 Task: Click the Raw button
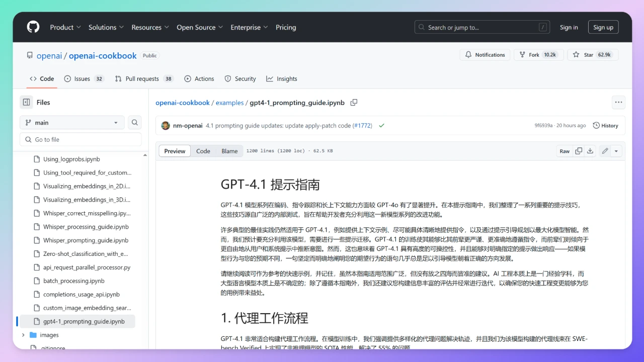click(565, 151)
